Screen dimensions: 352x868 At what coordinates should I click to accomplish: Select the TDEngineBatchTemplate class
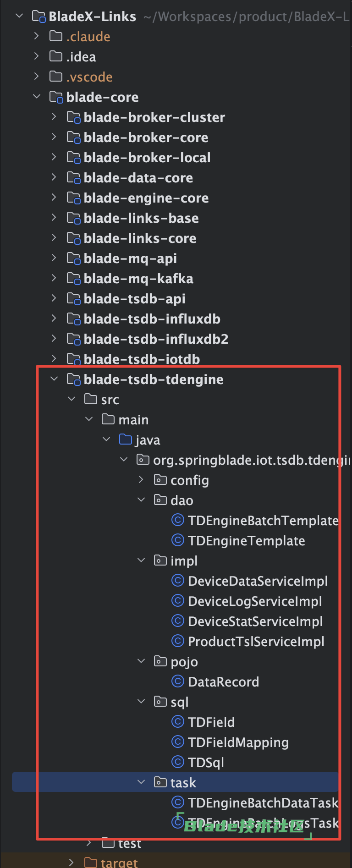263,521
